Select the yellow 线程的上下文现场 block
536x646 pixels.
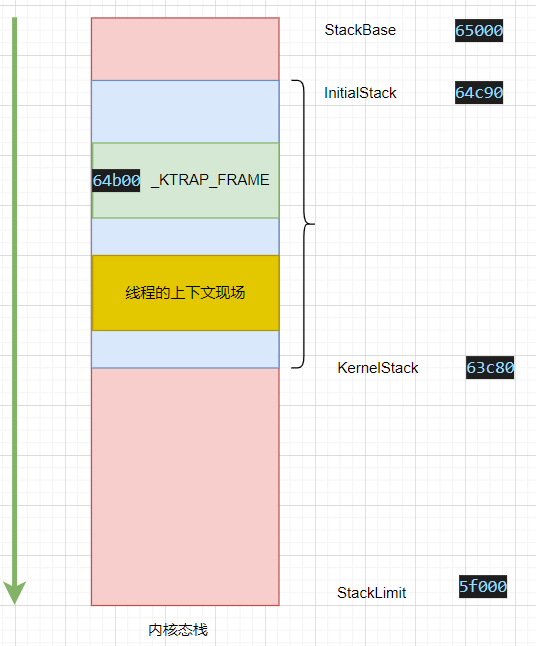[x=185, y=293]
